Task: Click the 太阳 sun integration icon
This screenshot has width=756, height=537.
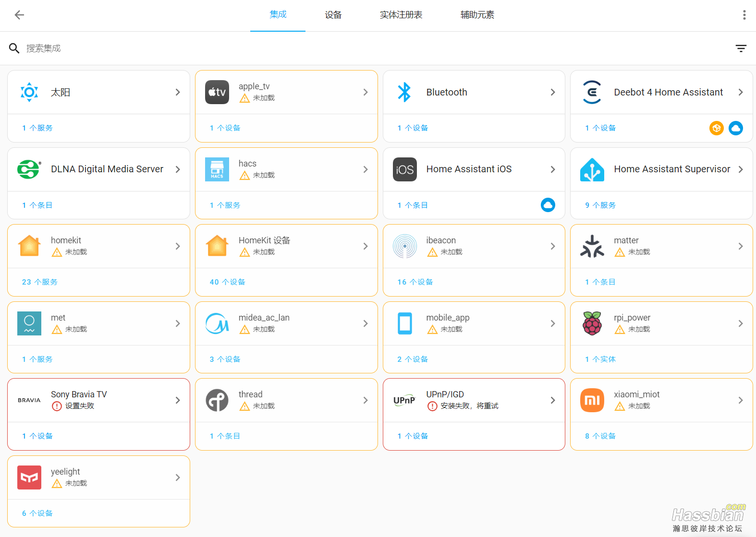Action: [x=29, y=92]
